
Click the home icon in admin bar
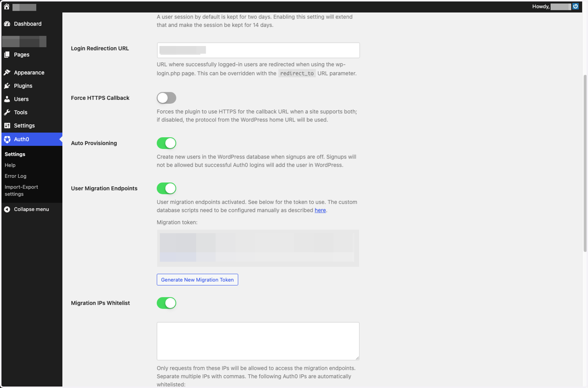coord(6,7)
